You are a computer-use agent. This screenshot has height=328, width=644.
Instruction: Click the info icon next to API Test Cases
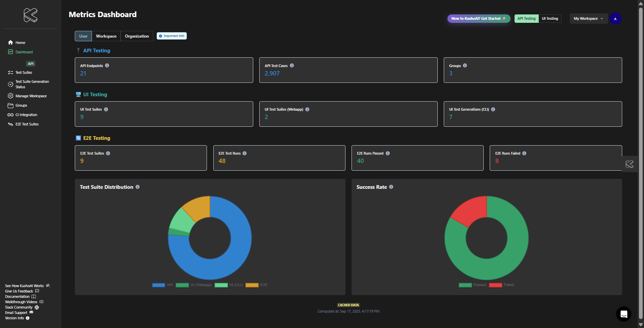pyautogui.click(x=292, y=65)
